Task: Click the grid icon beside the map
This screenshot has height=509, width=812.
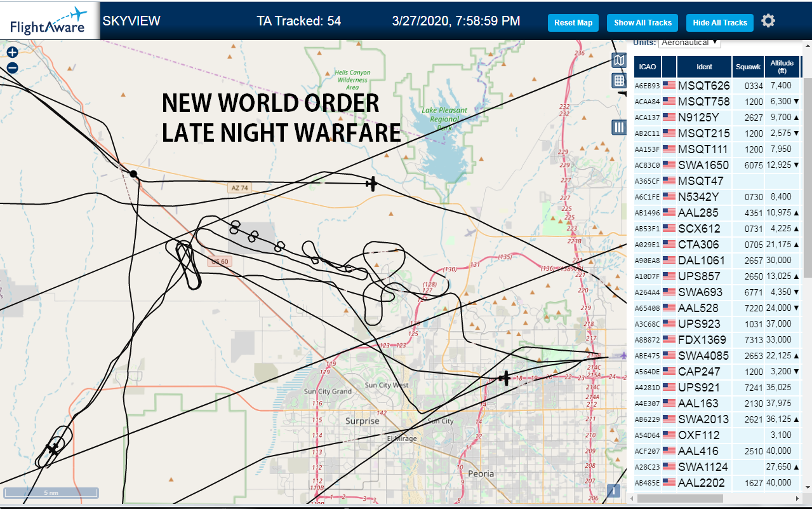Action: (x=618, y=80)
